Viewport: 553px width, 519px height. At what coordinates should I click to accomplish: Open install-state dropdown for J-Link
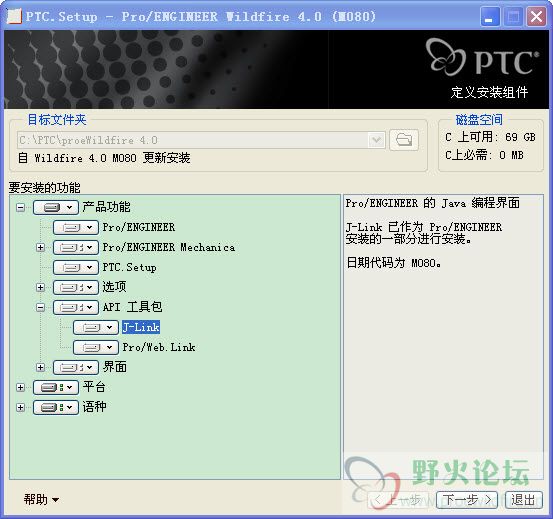coord(96,328)
